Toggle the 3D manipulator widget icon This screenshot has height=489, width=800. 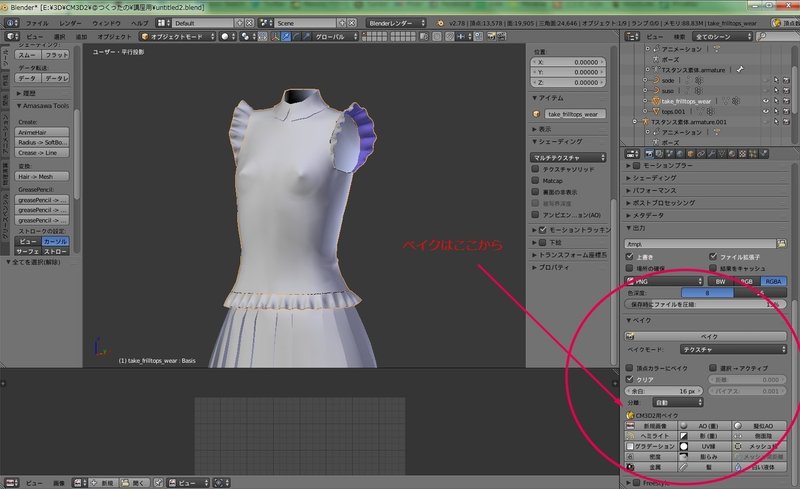[x=276, y=37]
